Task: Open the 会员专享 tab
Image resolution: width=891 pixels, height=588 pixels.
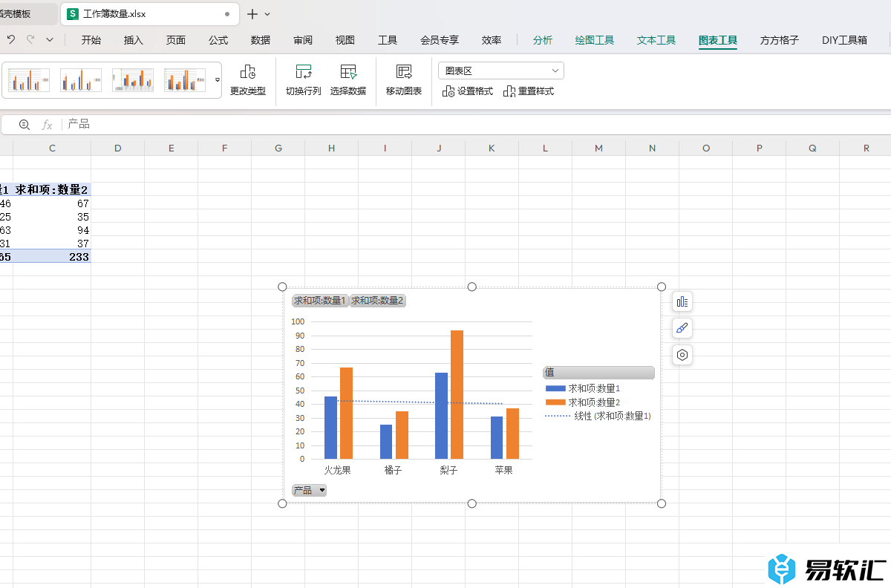Action: tap(440, 40)
